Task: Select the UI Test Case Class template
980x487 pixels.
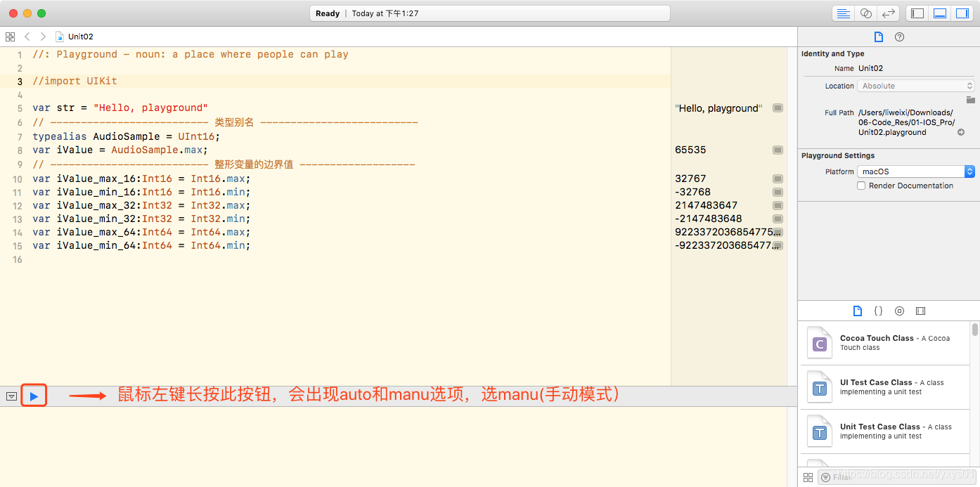Action: tap(885, 387)
